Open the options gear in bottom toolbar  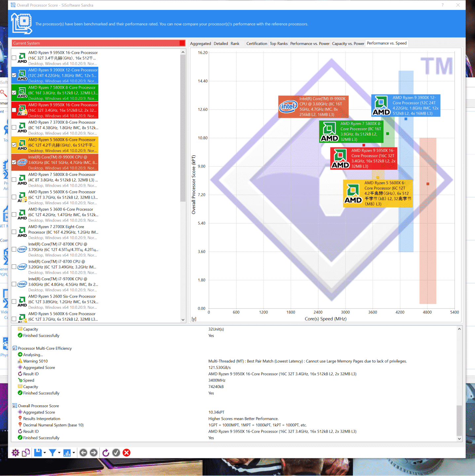coord(16,453)
